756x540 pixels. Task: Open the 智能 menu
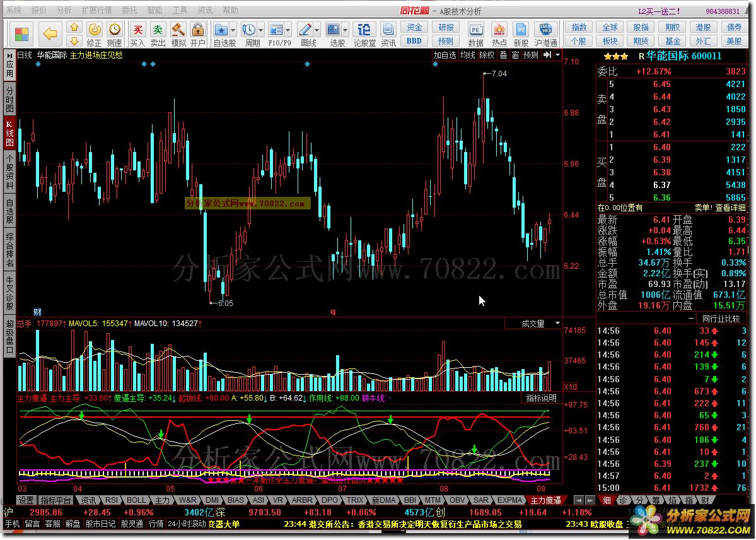(154, 10)
